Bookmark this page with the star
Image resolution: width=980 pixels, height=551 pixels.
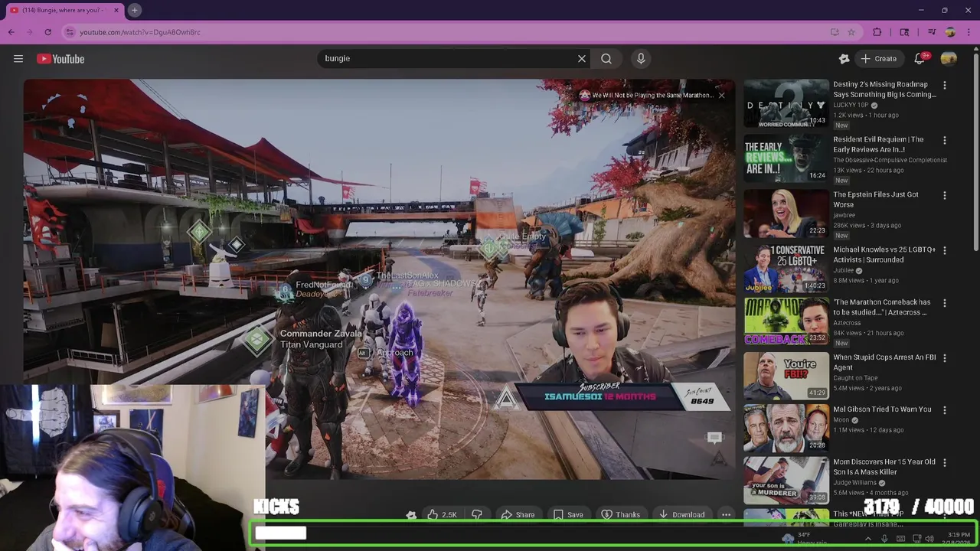tap(851, 32)
